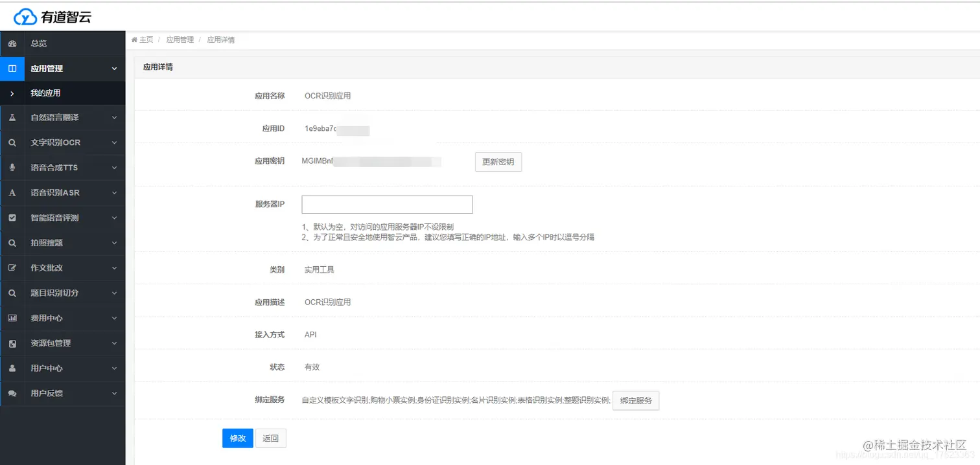This screenshot has width=980, height=465.
Task: Click the columns icon beside 应用管理
Action: click(12, 68)
